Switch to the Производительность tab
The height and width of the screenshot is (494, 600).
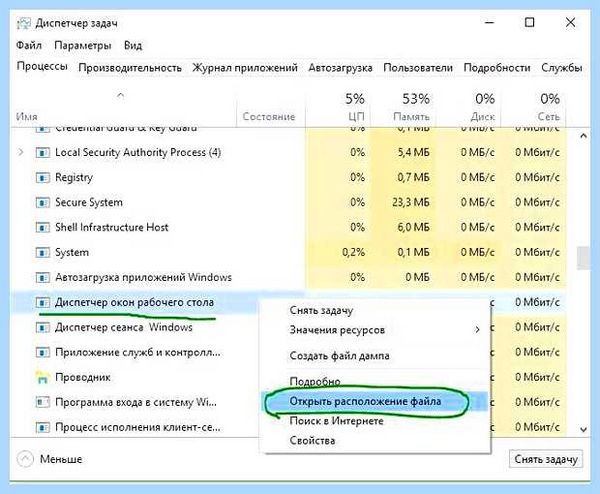click(130, 68)
